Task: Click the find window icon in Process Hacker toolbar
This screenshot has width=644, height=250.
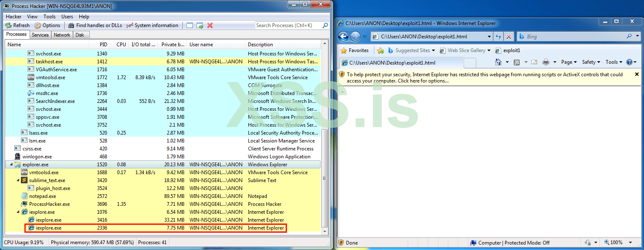Action: 190,25
